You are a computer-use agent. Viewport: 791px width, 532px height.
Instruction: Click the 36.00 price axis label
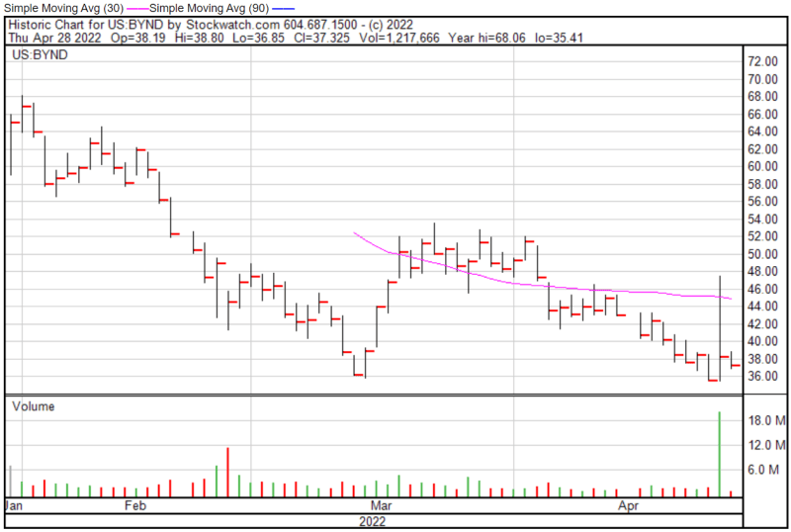click(x=762, y=376)
